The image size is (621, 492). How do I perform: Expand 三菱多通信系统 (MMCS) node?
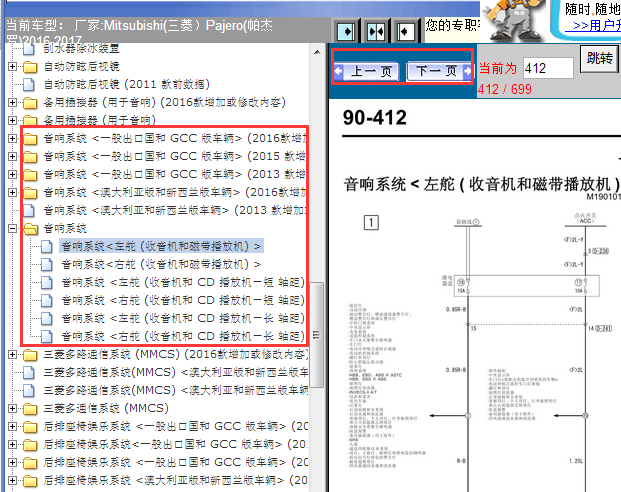12,408
